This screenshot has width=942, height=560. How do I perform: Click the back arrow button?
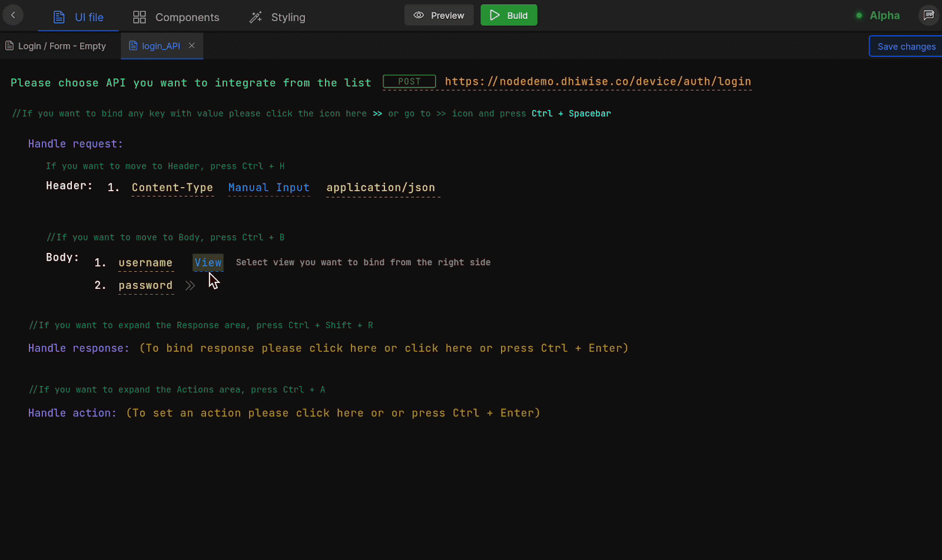(13, 15)
